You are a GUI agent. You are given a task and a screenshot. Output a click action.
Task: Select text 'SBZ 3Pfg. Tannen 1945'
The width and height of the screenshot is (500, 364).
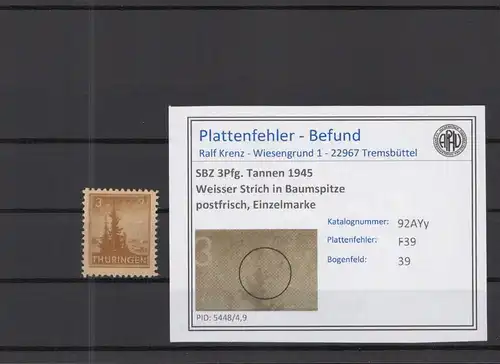click(254, 173)
